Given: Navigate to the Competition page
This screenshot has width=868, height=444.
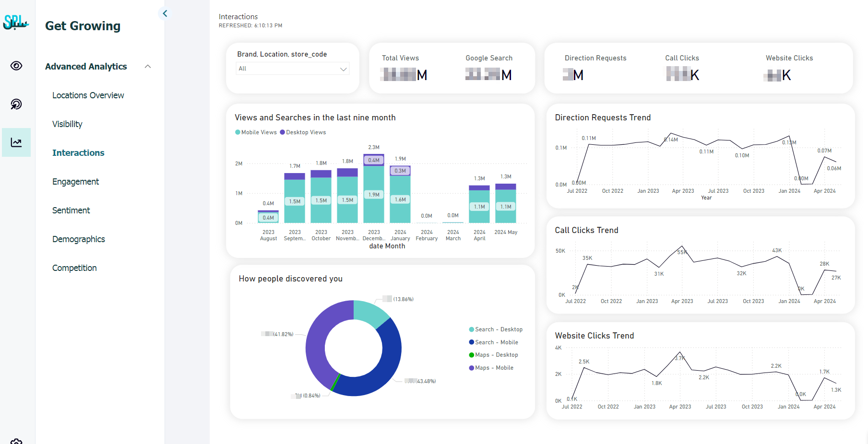Looking at the screenshot, I should (74, 268).
